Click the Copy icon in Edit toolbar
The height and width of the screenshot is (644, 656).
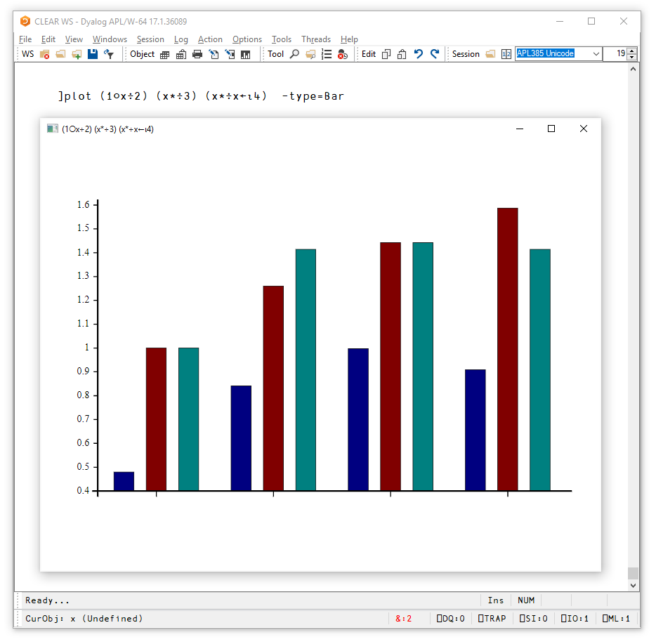pos(386,54)
